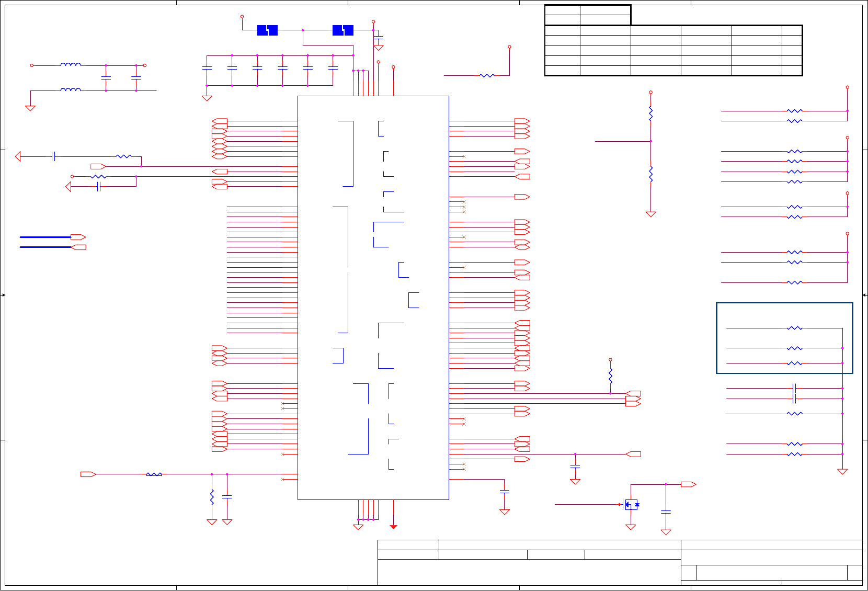This screenshot has width=868, height=591.
Task: Select the upper resistor of the vertical divider
Action: click(x=650, y=113)
